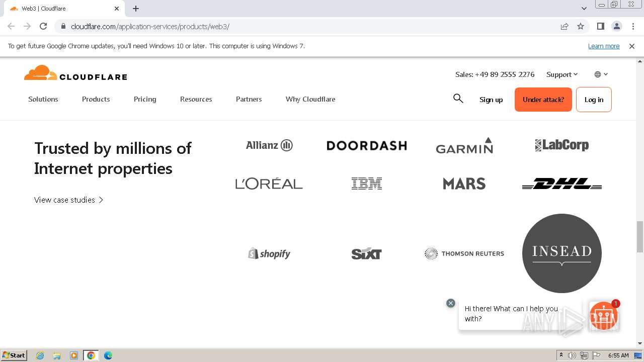The image size is (644, 362).
Task: Click the LabCorp logo
Action: (x=562, y=145)
